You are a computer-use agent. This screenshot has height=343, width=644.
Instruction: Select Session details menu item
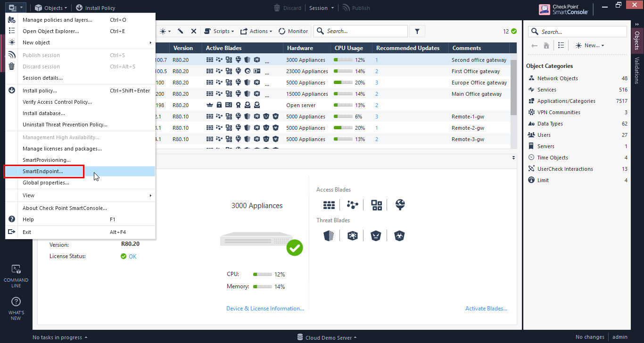coord(80,78)
